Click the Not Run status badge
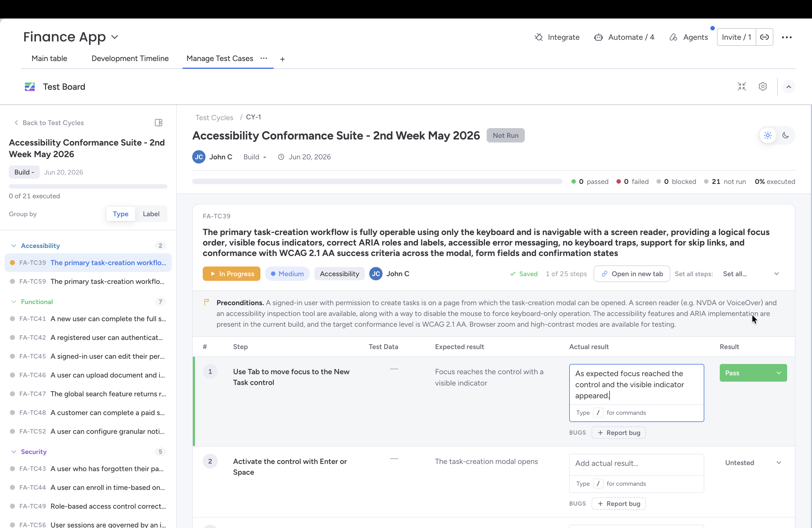The height and width of the screenshot is (528, 812). pyautogui.click(x=505, y=135)
